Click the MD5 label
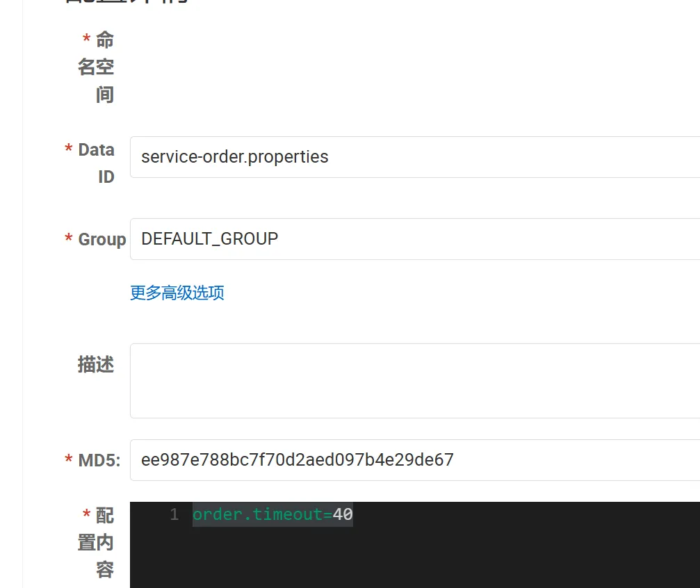Image resolution: width=700 pixels, height=588 pixels. (99, 460)
